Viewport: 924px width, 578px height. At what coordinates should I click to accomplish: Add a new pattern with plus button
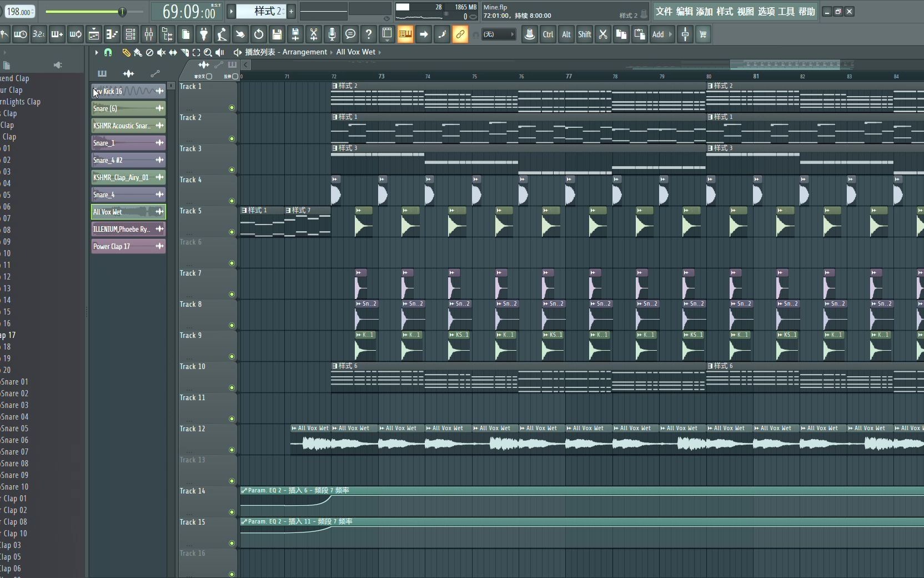click(291, 11)
